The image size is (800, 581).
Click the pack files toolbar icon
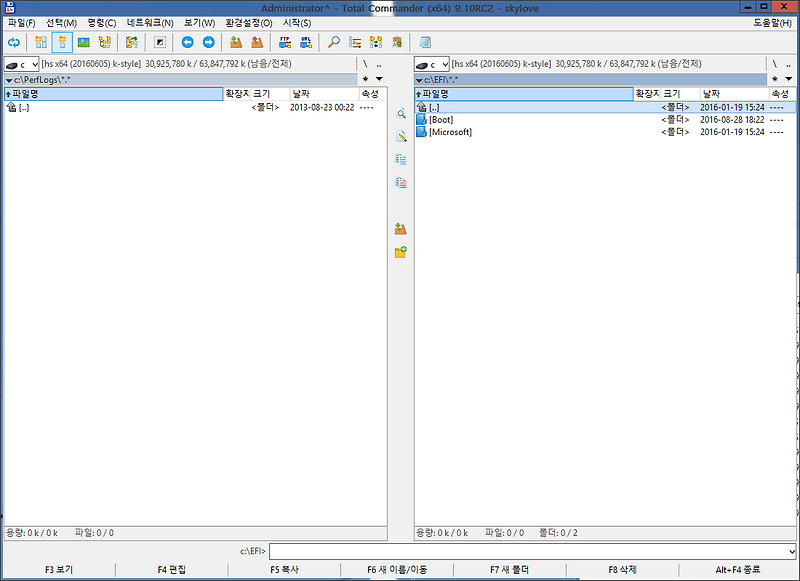pos(236,42)
